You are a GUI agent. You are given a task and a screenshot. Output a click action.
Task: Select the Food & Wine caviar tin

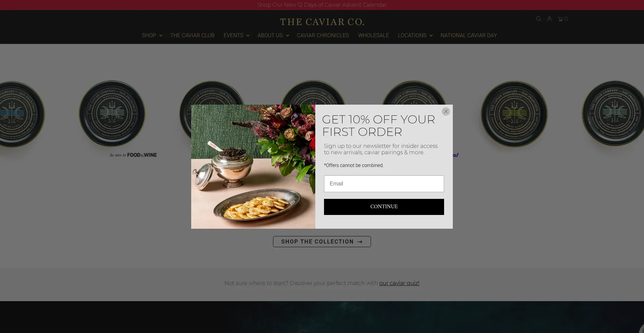tap(112, 113)
